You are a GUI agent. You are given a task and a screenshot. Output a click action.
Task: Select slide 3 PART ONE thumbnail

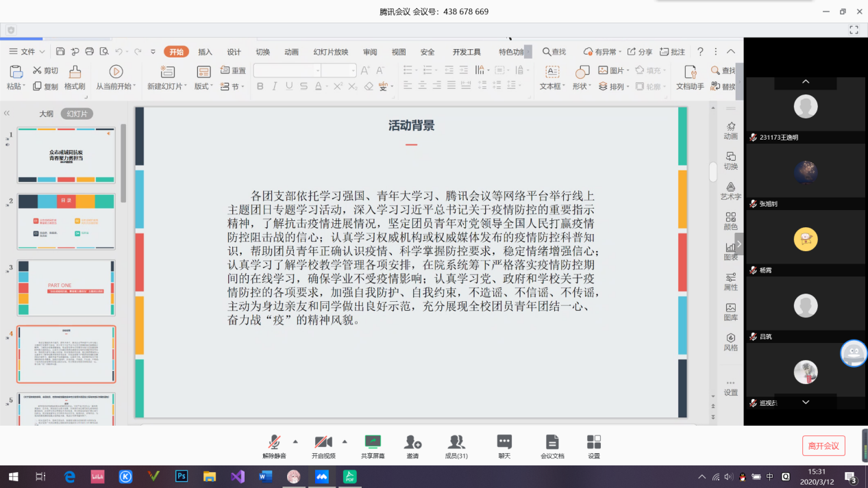(x=66, y=287)
